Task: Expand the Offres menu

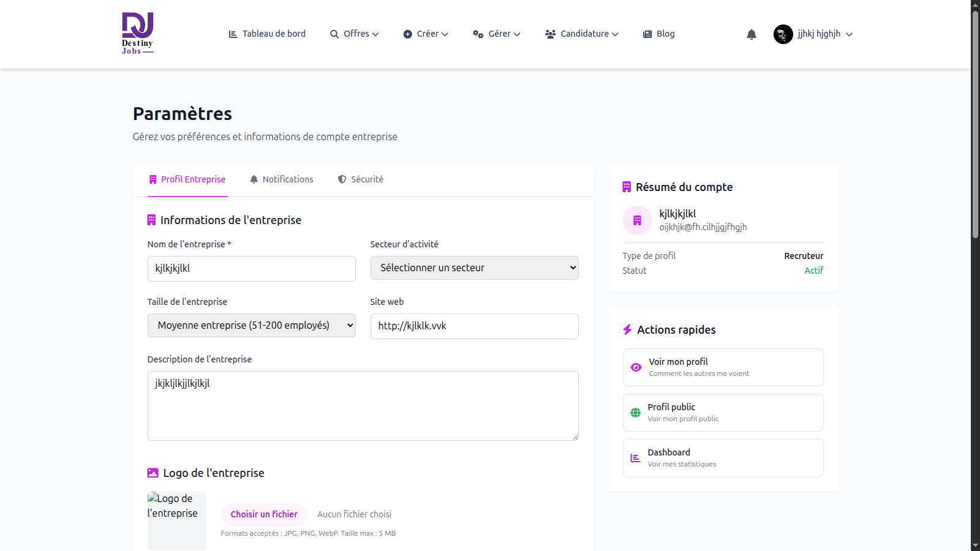Action: tap(355, 34)
